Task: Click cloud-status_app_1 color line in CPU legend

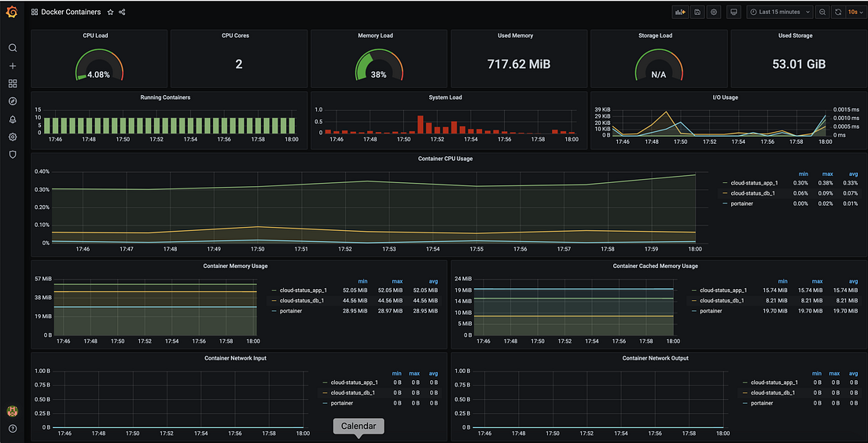Action: 725,182
